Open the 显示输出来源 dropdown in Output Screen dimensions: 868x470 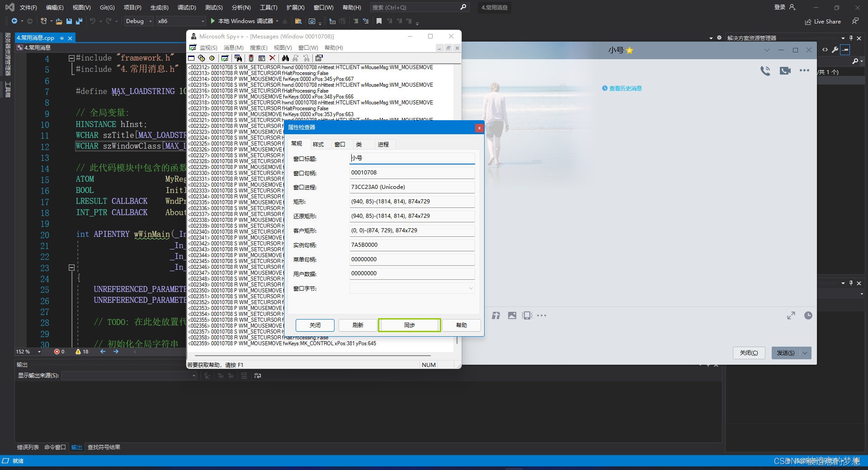[129, 376]
